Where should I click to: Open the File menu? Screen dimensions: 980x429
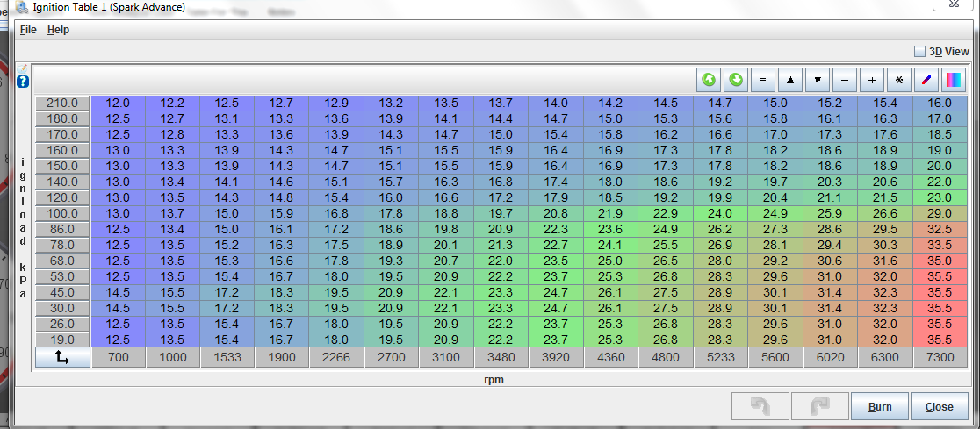click(x=28, y=30)
